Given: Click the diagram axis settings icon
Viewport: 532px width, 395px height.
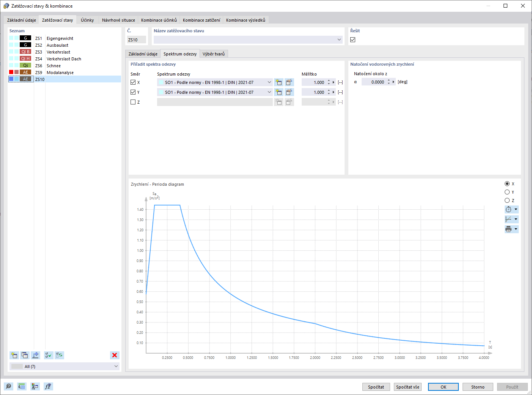Looking at the screenshot, I should pos(508,219).
